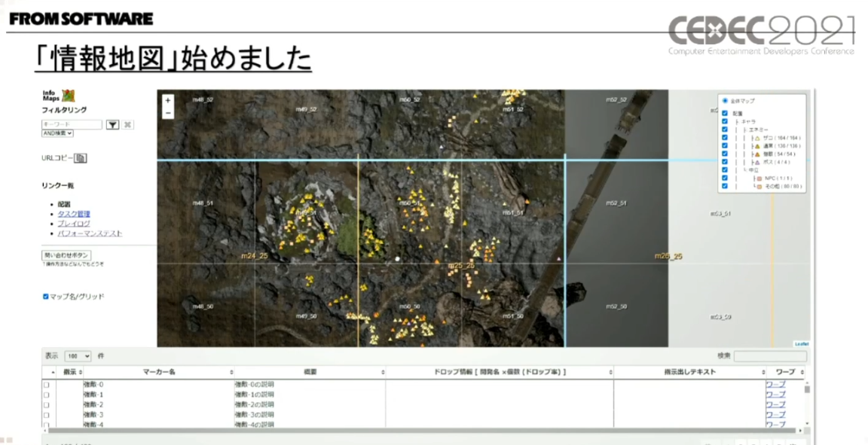Sort the table by the マーカー名 column
This screenshot has width=868, height=445.
(160, 372)
